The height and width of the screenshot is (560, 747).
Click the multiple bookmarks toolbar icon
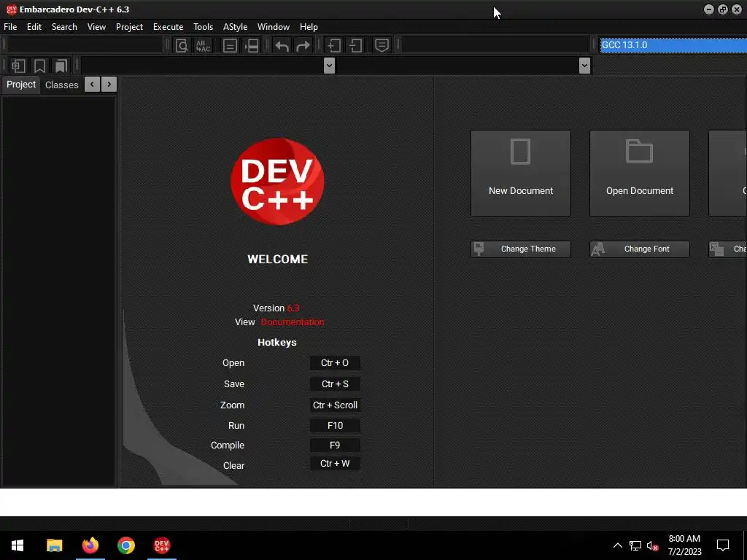click(61, 66)
